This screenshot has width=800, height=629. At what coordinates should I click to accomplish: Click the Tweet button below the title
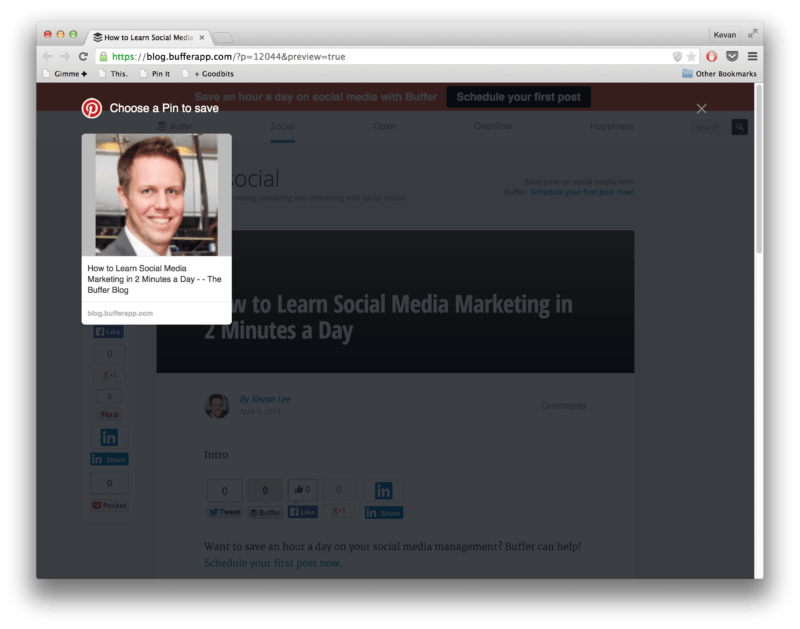pos(224,512)
